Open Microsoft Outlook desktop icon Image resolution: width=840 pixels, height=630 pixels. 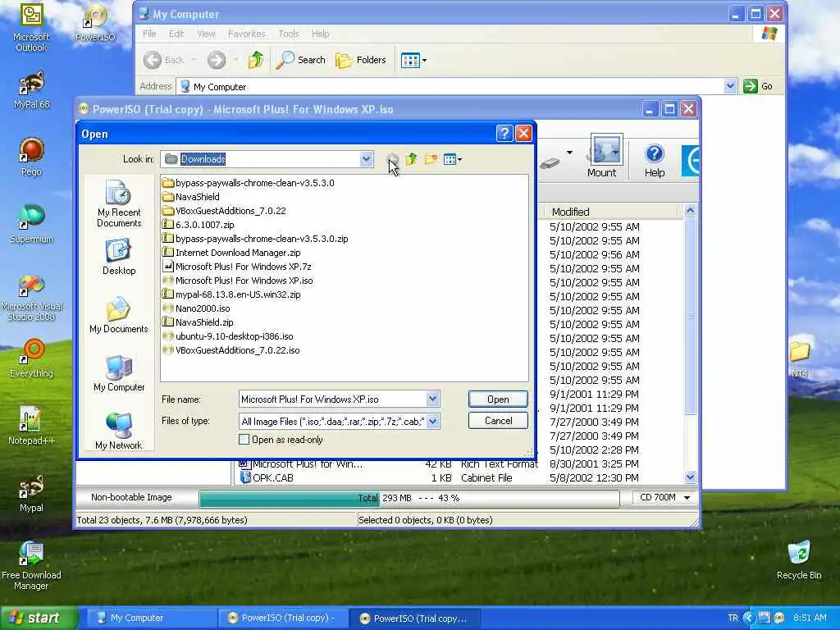[x=31, y=27]
